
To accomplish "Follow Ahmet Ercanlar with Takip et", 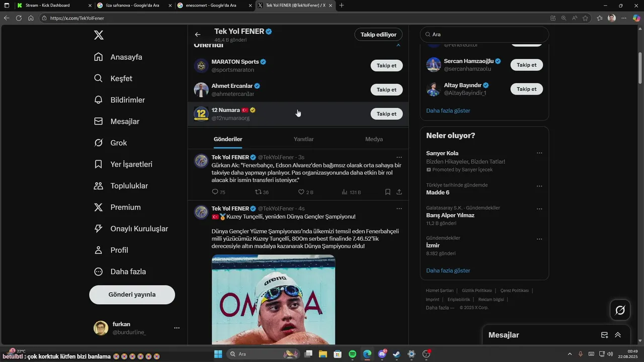I will [386, 89].
